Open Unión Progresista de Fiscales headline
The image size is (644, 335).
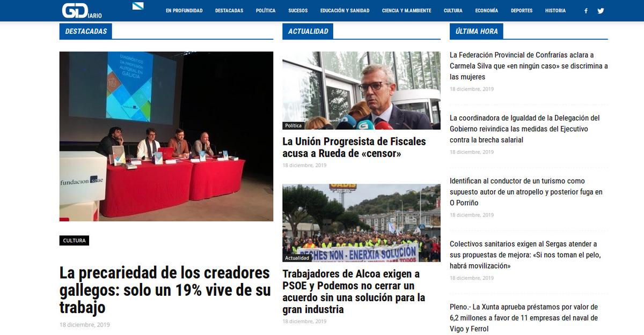click(354, 147)
